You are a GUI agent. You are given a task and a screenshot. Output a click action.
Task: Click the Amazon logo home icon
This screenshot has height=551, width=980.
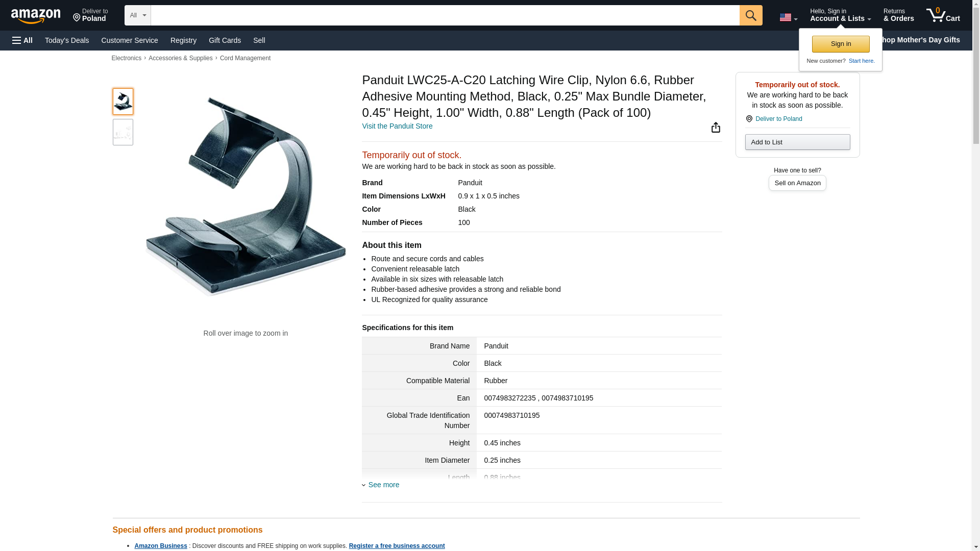(36, 16)
